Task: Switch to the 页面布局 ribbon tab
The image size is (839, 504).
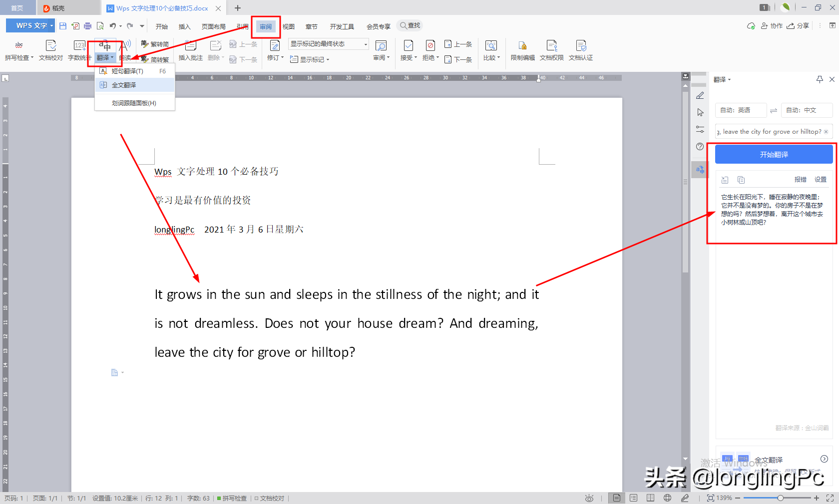Action: [213, 26]
